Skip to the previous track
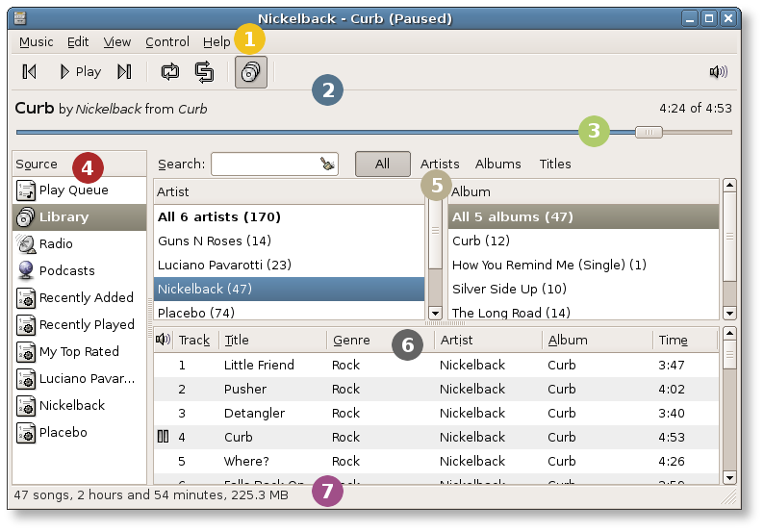Screen dimensions: 764x532 [x=29, y=71]
